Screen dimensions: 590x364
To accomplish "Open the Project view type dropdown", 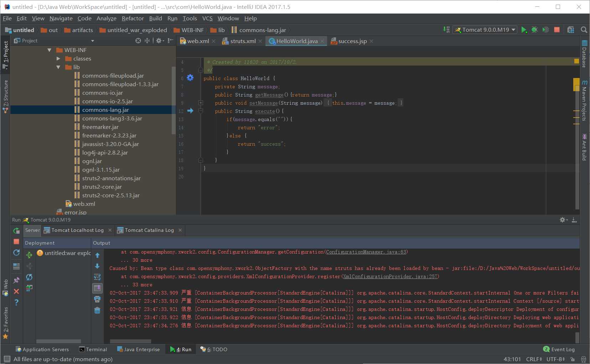I will 93,41.
